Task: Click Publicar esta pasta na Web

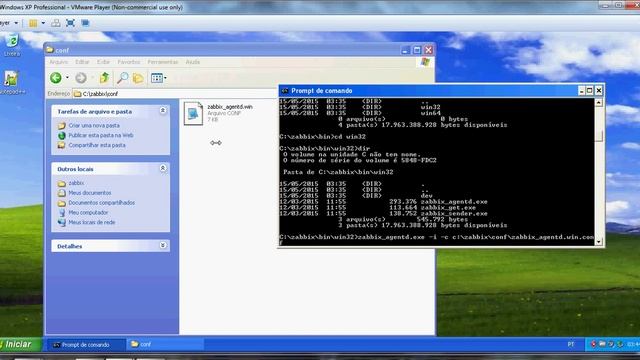Action: coord(101,135)
